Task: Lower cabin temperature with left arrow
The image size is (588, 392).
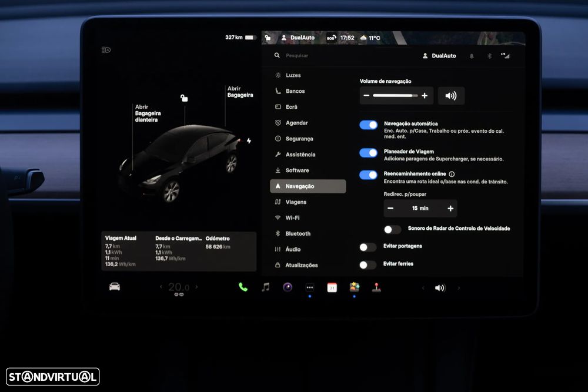Action: click(161, 287)
